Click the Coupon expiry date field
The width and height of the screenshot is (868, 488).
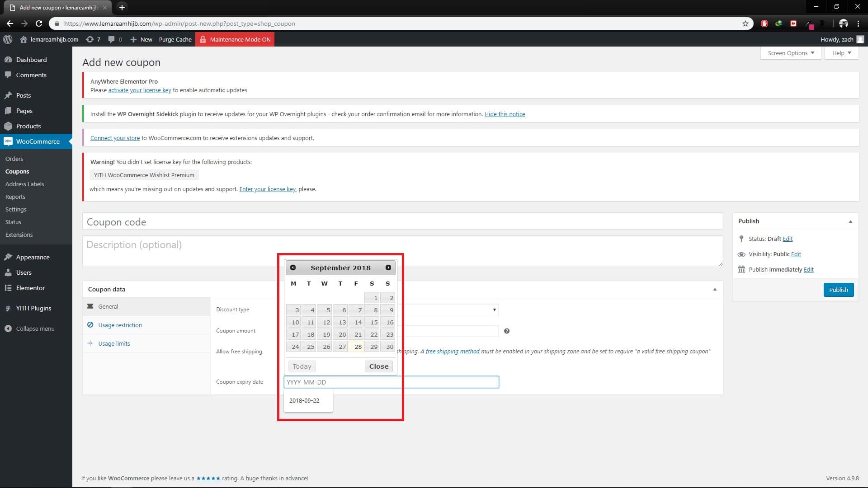point(391,382)
